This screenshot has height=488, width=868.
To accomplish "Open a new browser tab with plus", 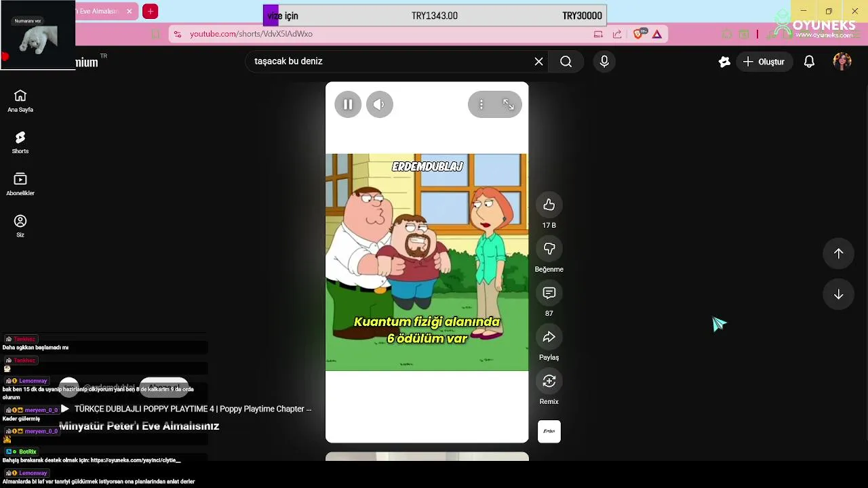I will coord(151,12).
